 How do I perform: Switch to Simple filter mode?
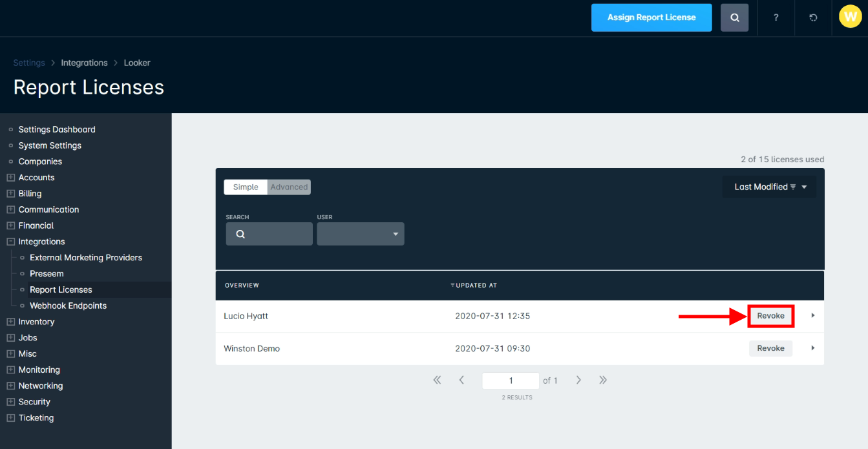pos(246,187)
